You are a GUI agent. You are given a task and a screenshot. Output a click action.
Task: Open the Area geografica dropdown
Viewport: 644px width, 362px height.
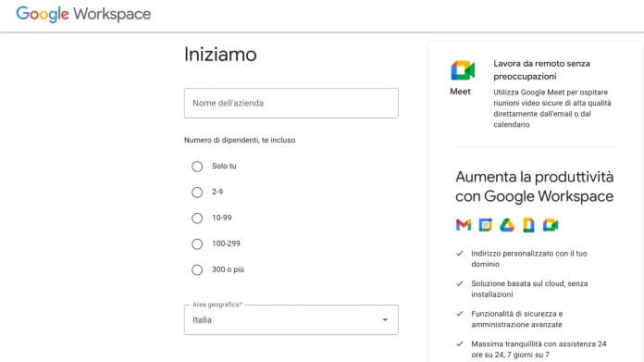click(x=291, y=319)
